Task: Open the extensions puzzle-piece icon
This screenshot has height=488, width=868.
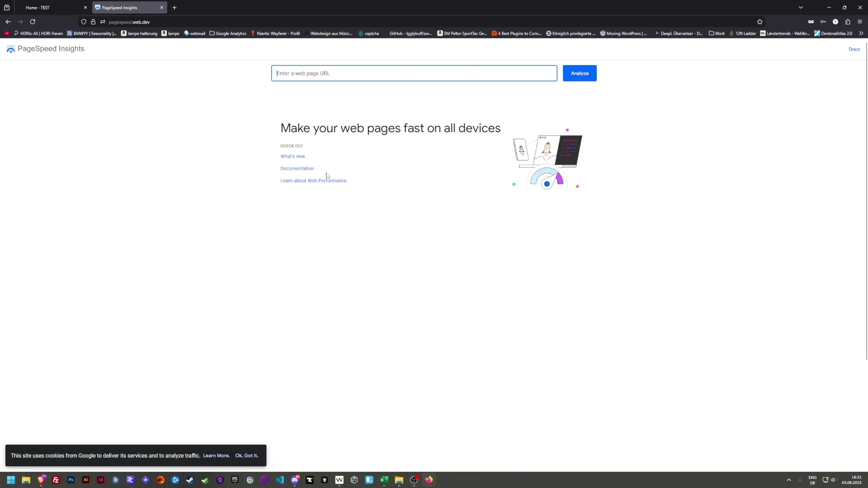Action: tap(848, 22)
